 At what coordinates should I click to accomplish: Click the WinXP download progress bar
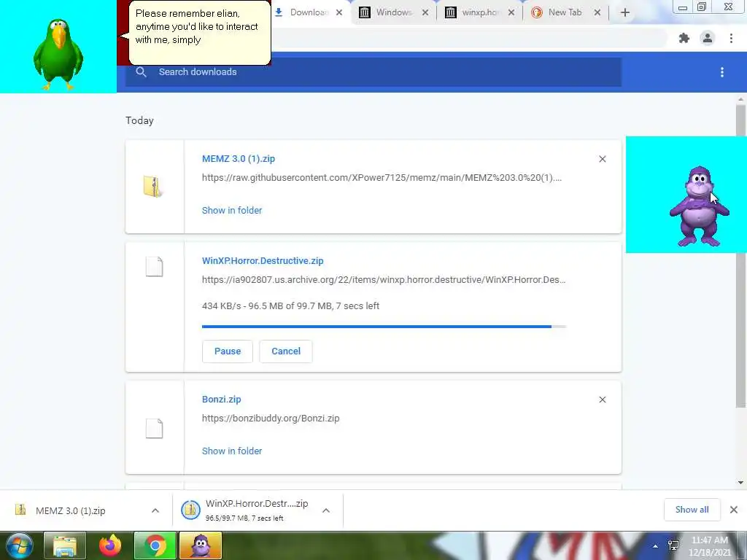tap(384, 327)
